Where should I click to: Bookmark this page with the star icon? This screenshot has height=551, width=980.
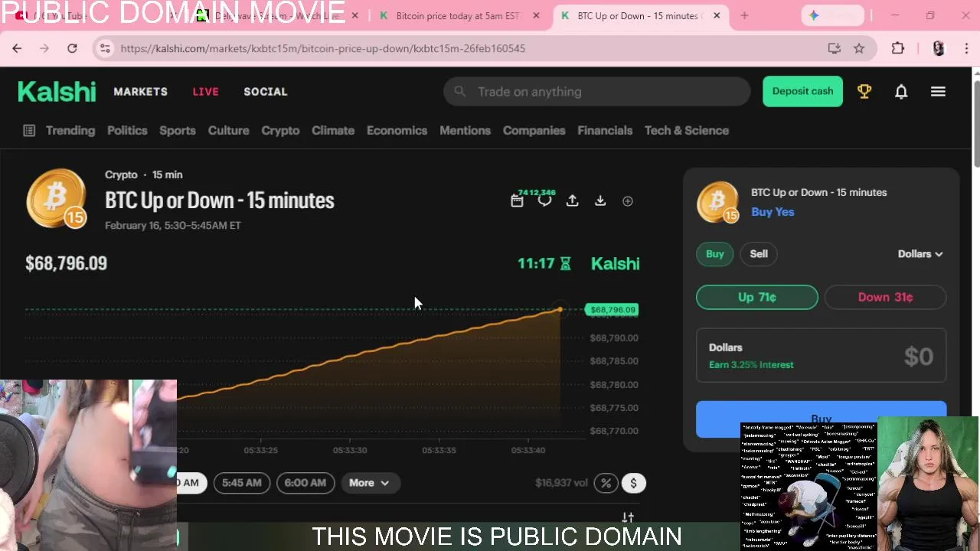(x=859, y=48)
